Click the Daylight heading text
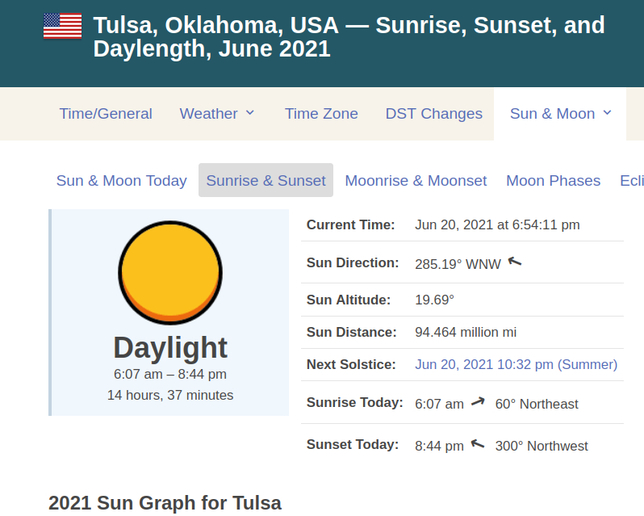This screenshot has width=644, height=516. (170, 347)
